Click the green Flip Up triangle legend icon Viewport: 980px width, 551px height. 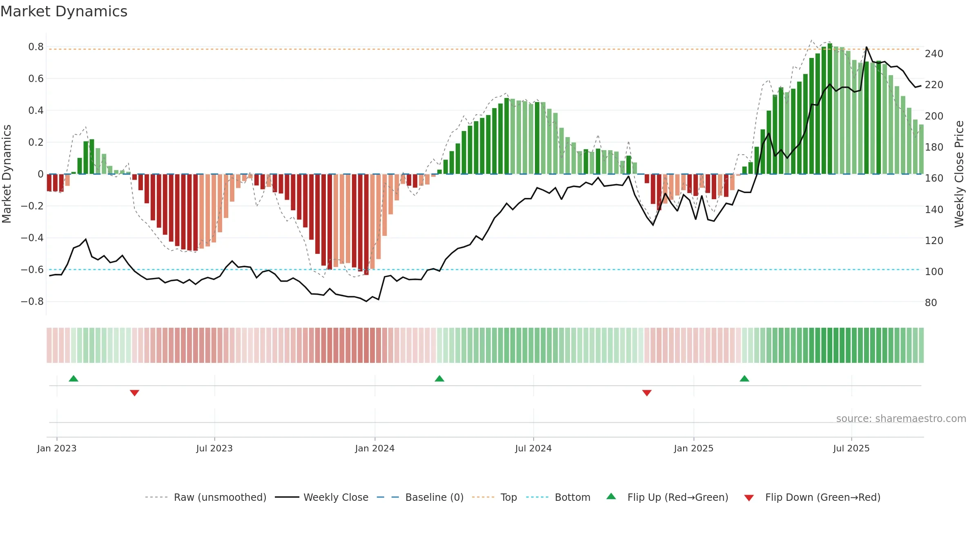pos(611,496)
